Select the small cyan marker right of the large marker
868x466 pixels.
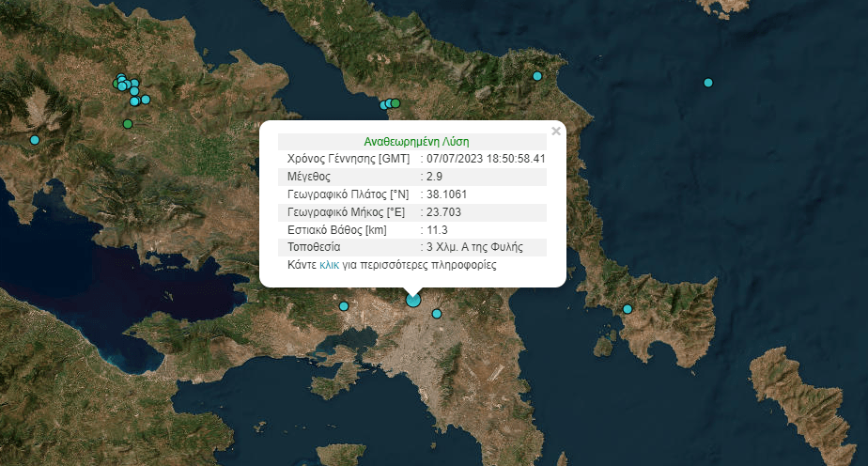coord(436,314)
